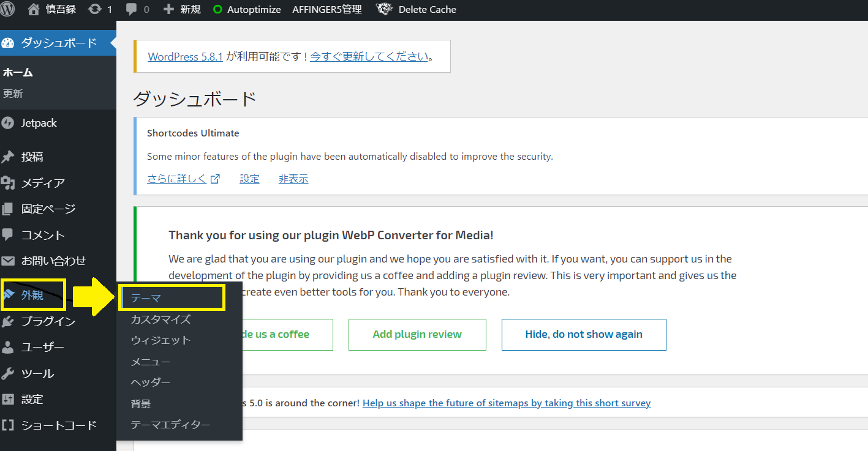
Task: Click the Jetpack icon in sidebar
Action: tap(8, 123)
